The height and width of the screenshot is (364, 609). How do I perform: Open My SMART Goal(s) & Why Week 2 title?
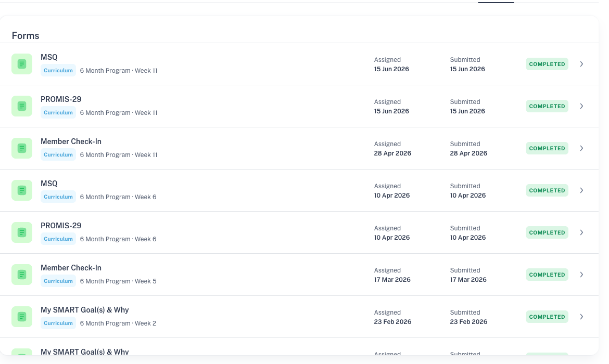(85, 310)
